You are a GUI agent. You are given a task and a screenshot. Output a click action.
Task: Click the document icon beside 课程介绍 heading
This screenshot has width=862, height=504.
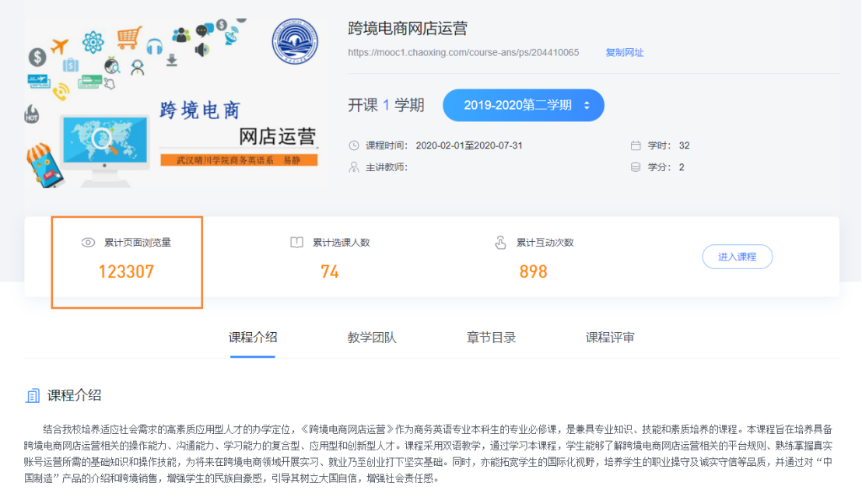(x=33, y=396)
